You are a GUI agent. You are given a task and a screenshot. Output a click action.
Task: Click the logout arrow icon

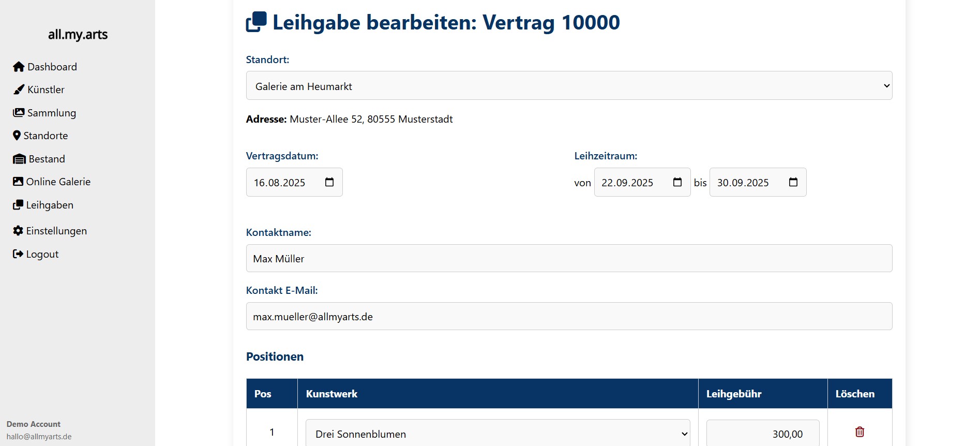point(18,254)
